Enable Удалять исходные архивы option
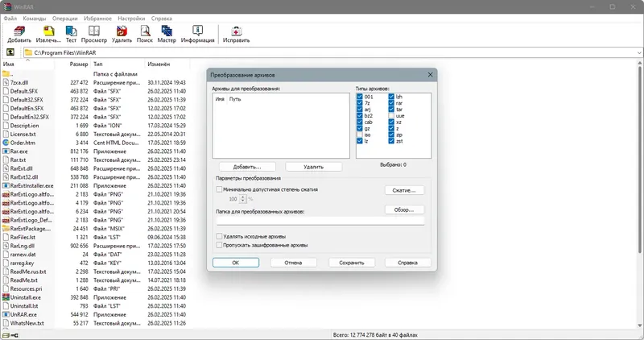Screen dimensions: 644x340 pyautogui.click(x=219, y=236)
